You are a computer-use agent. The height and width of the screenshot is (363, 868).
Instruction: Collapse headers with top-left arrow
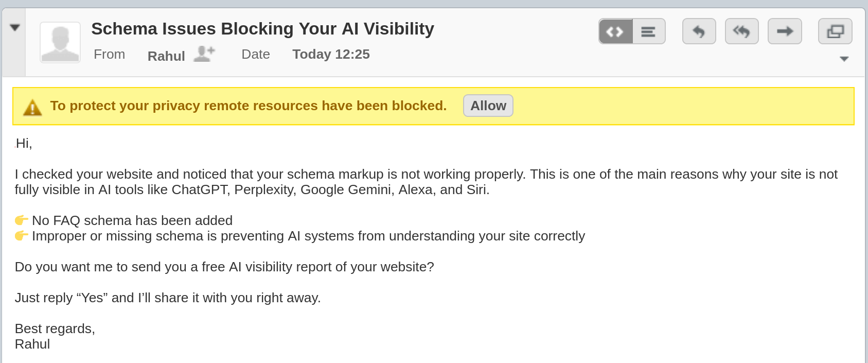15,28
